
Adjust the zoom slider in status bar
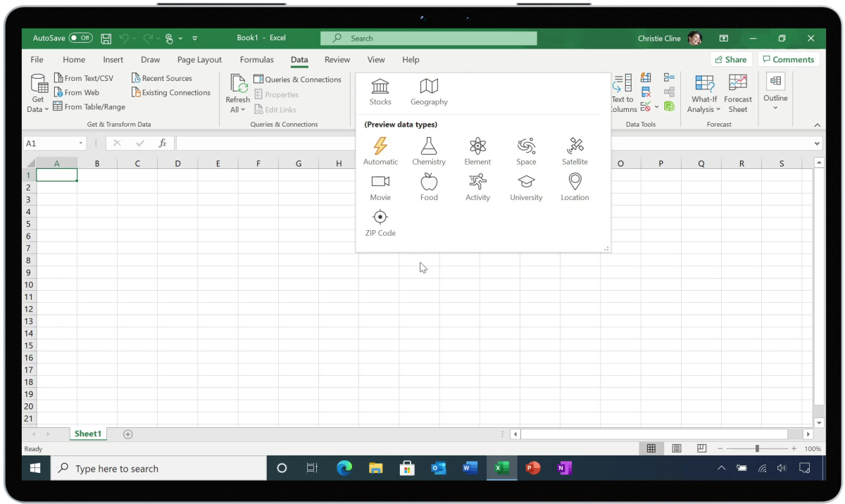click(x=757, y=448)
